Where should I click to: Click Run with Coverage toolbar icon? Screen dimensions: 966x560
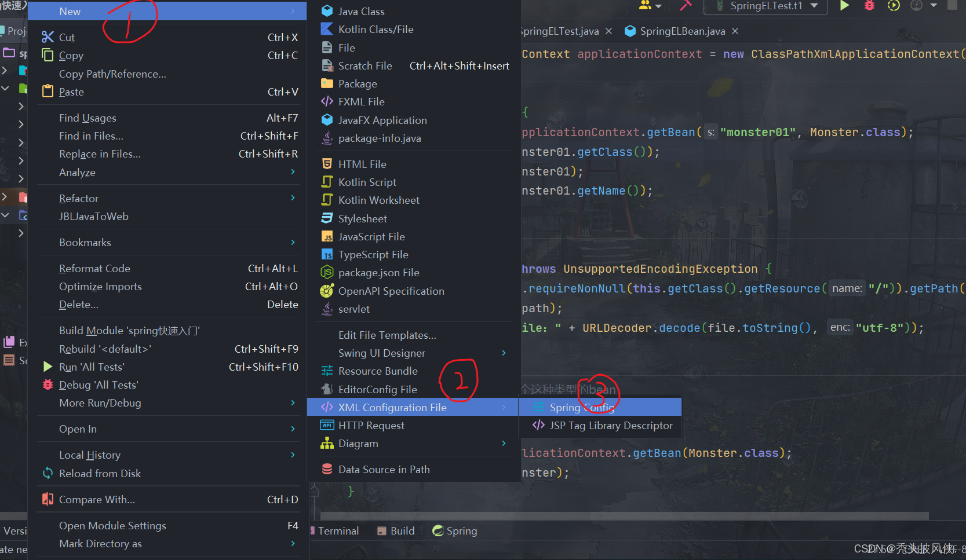(894, 6)
